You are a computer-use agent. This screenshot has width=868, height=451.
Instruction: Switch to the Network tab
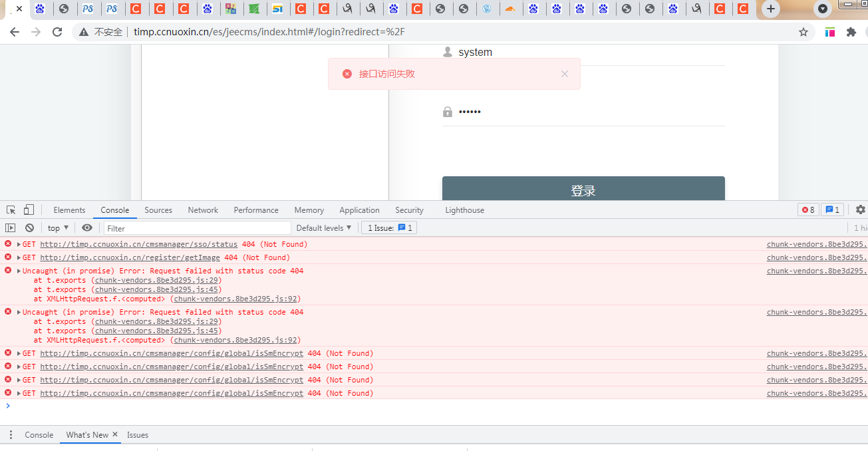click(x=203, y=210)
